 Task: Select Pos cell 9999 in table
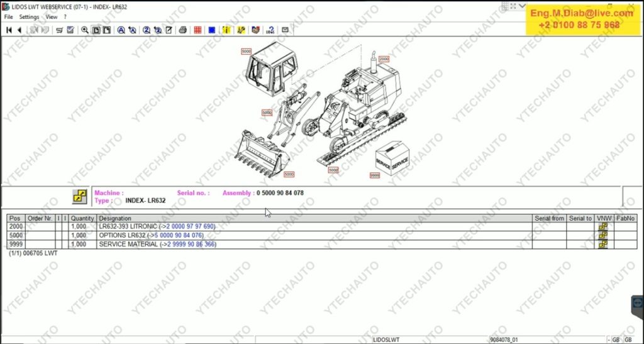(16, 244)
